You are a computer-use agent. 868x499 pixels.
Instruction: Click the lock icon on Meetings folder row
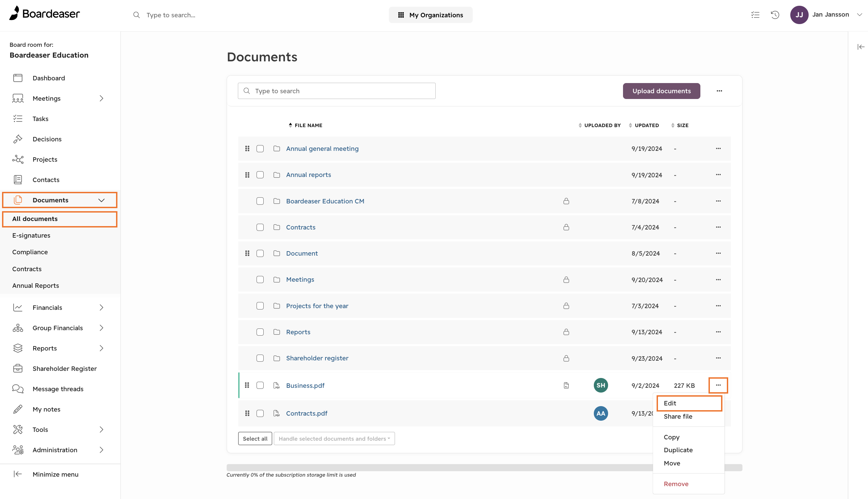566,280
